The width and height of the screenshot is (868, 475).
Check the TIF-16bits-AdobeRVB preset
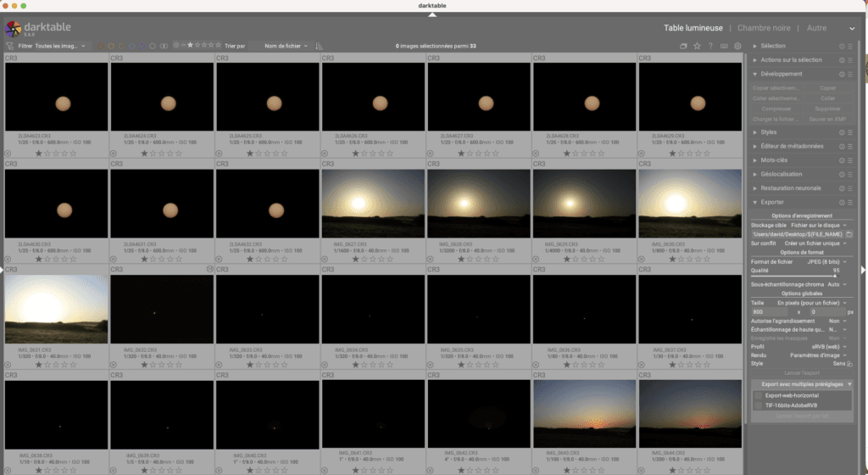coord(758,405)
